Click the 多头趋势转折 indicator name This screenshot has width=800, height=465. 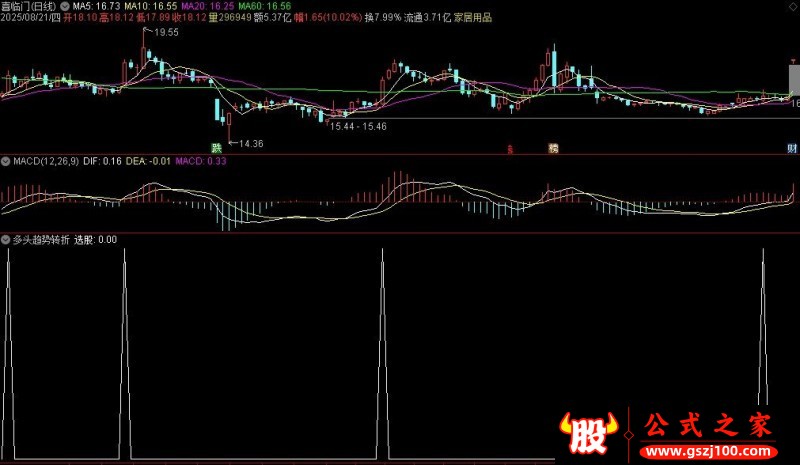(41, 239)
